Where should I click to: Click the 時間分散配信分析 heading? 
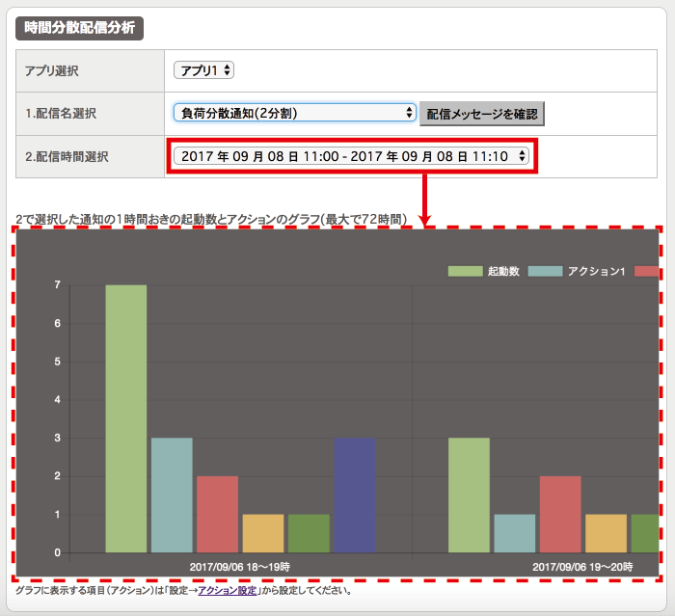coord(80,28)
